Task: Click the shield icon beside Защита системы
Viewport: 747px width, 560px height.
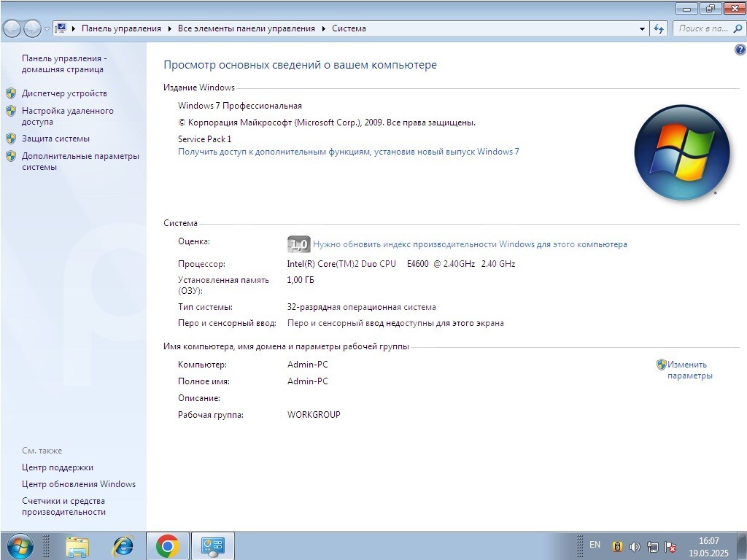Action: pyautogui.click(x=11, y=138)
